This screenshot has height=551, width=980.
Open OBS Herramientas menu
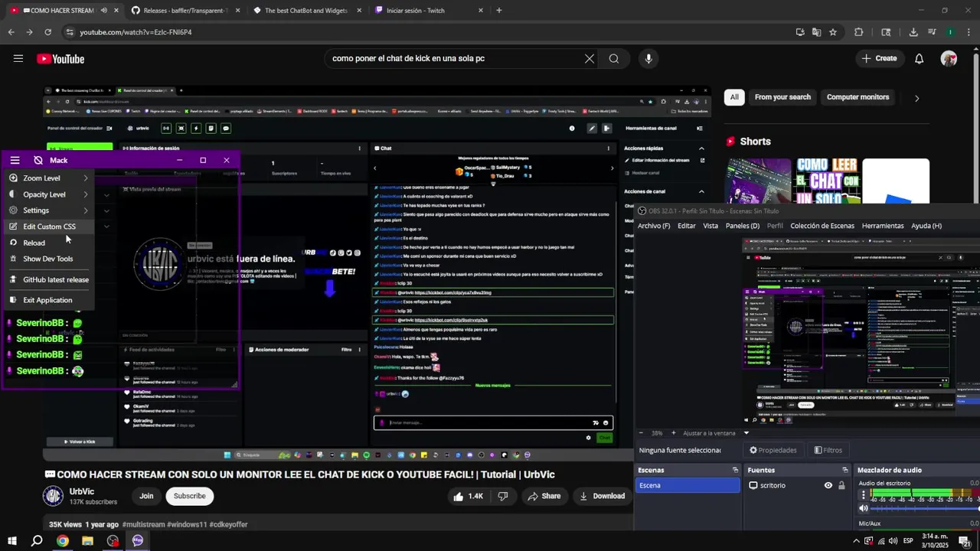click(883, 226)
